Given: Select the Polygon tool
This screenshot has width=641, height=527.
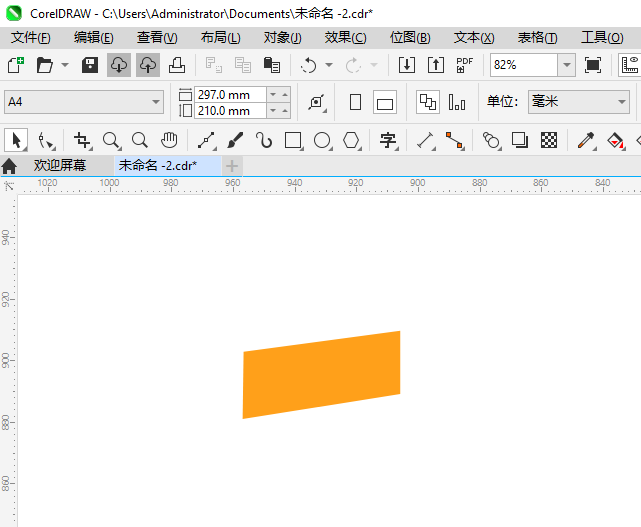Looking at the screenshot, I should 351,140.
